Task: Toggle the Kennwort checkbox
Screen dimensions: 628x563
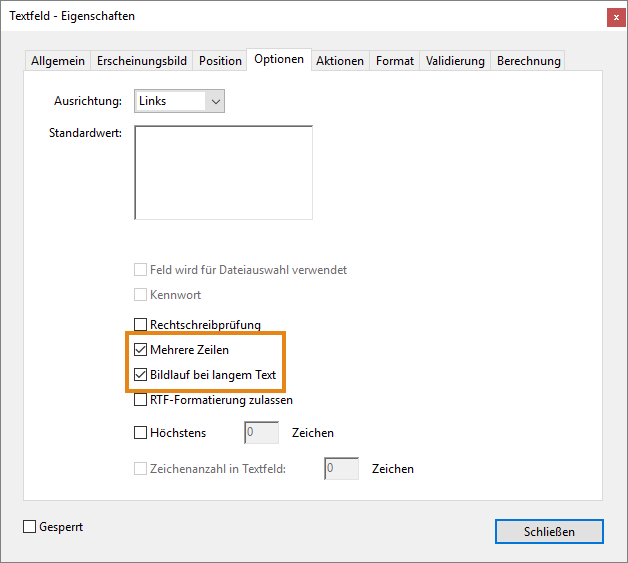Action: coord(140,295)
